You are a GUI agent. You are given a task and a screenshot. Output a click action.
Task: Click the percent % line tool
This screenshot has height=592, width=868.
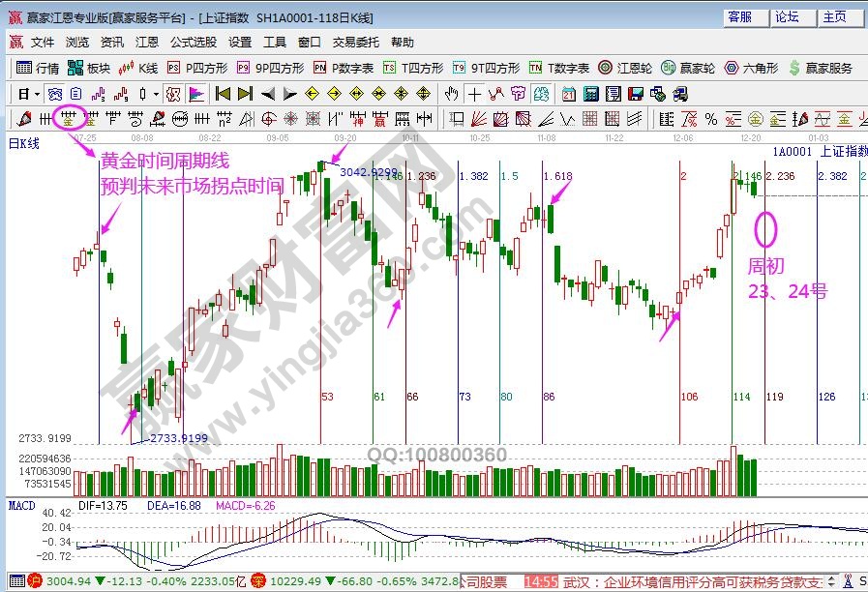711,119
